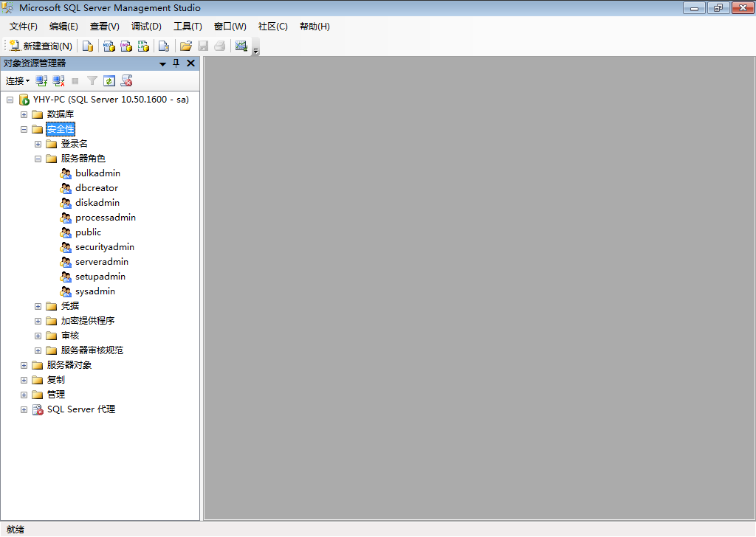The height and width of the screenshot is (537, 756).
Task: Open database engine query icon
Action: pyautogui.click(x=87, y=46)
